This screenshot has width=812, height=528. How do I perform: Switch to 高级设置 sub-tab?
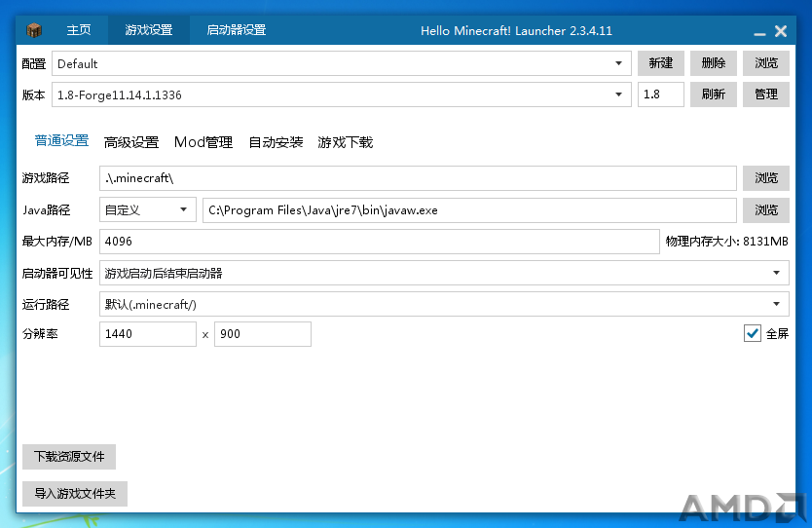tap(131, 142)
